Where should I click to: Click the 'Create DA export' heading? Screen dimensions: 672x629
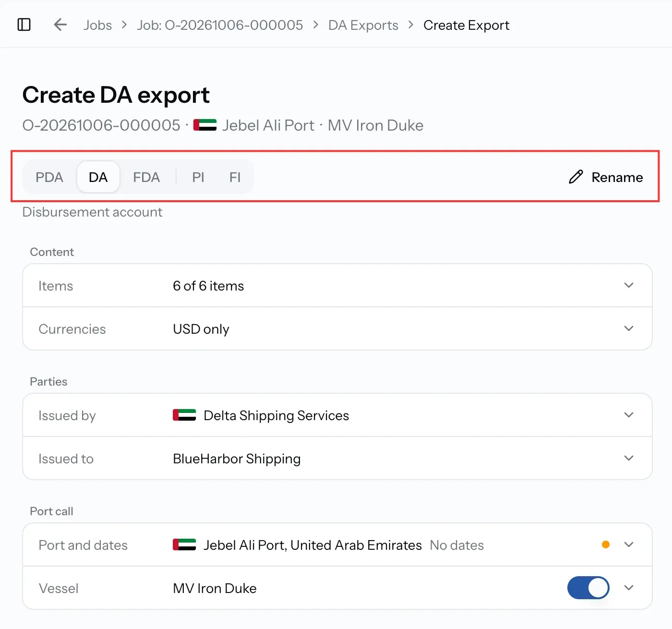pos(116,95)
